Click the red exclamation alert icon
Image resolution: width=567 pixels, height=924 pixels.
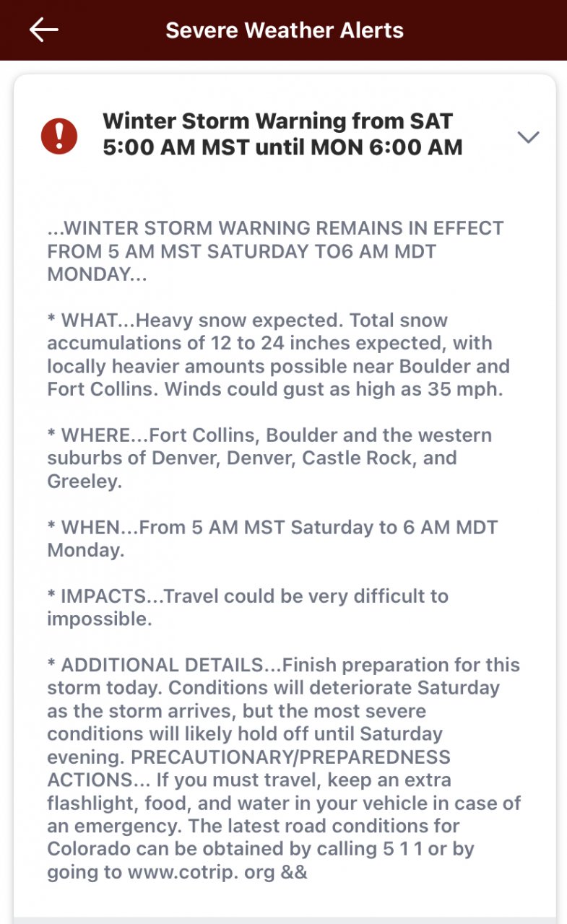click(x=59, y=136)
